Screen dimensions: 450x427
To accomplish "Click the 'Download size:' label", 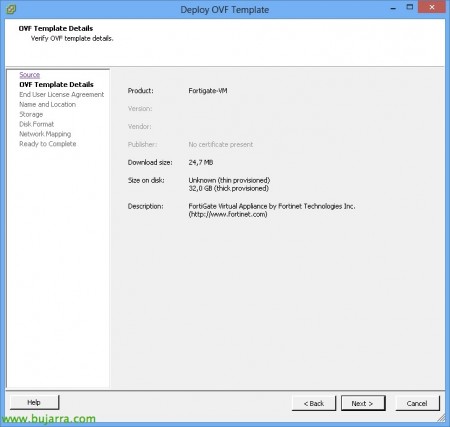I will pos(150,162).
